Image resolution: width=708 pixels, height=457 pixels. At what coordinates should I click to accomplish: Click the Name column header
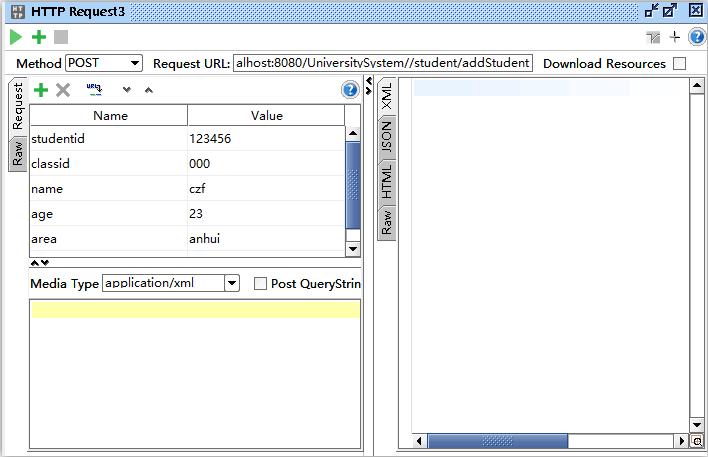(x=109, y=116)
